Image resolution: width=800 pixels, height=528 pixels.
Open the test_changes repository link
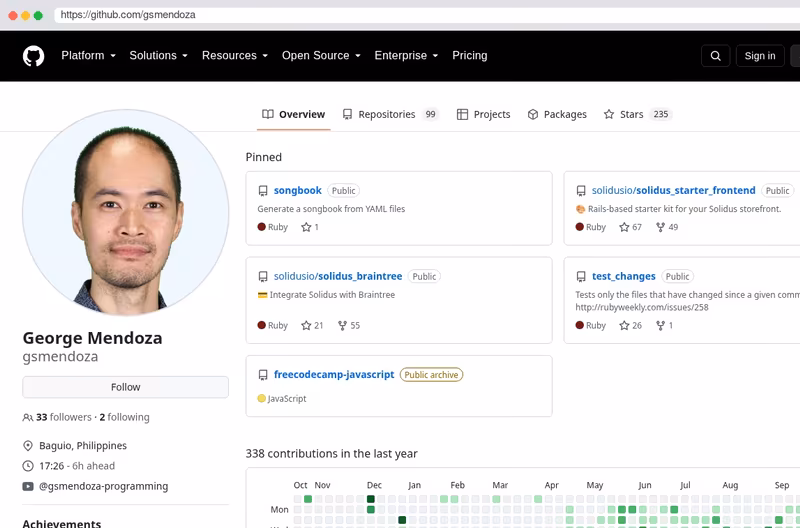[x=623, y=276]
